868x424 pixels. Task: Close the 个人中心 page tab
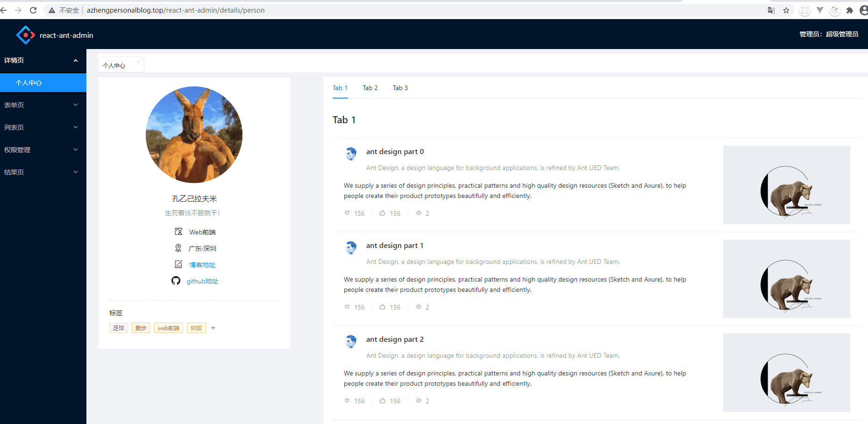pyautogui.click(x=138, y=62)
